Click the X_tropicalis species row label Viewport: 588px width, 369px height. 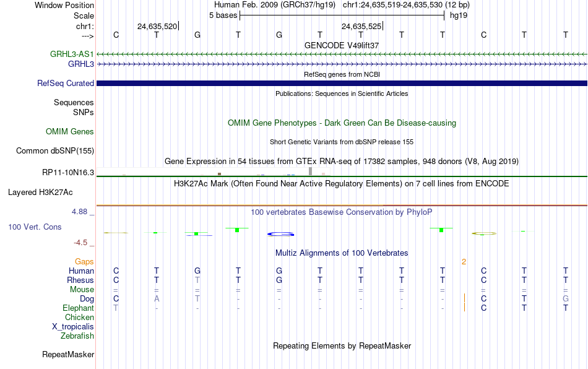[x=73, y=327]
